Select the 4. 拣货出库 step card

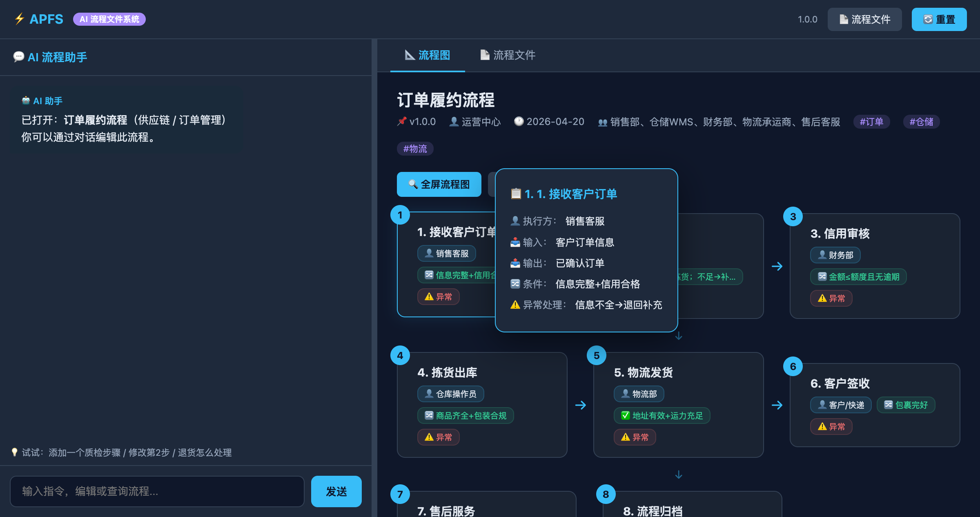pyautogui.click(x=482, y=405)
